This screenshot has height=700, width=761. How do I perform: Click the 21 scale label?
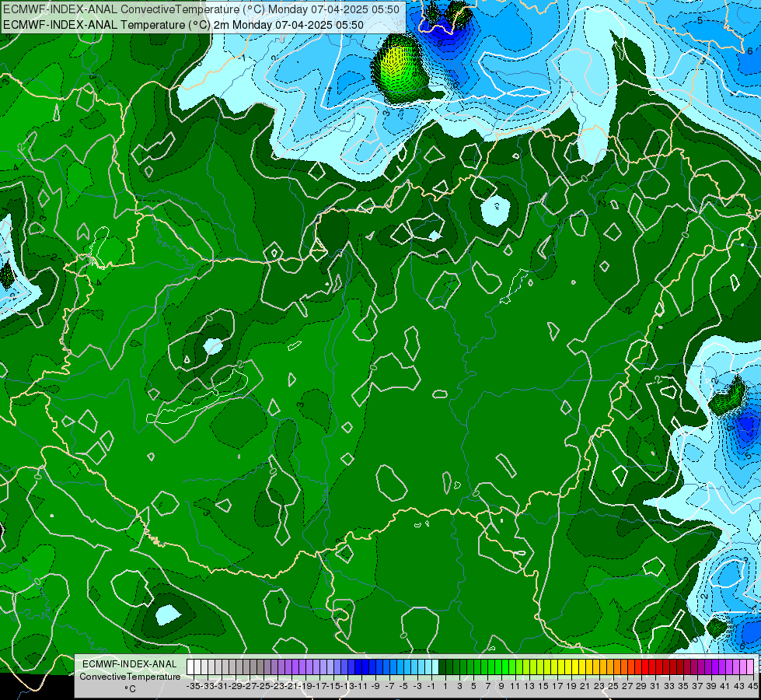coord(585,687)
